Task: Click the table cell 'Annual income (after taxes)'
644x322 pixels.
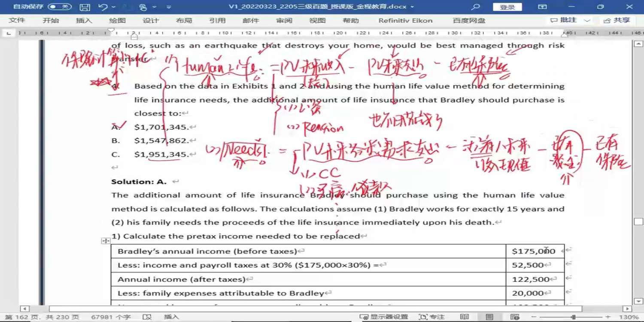Action: click(308, 279)
